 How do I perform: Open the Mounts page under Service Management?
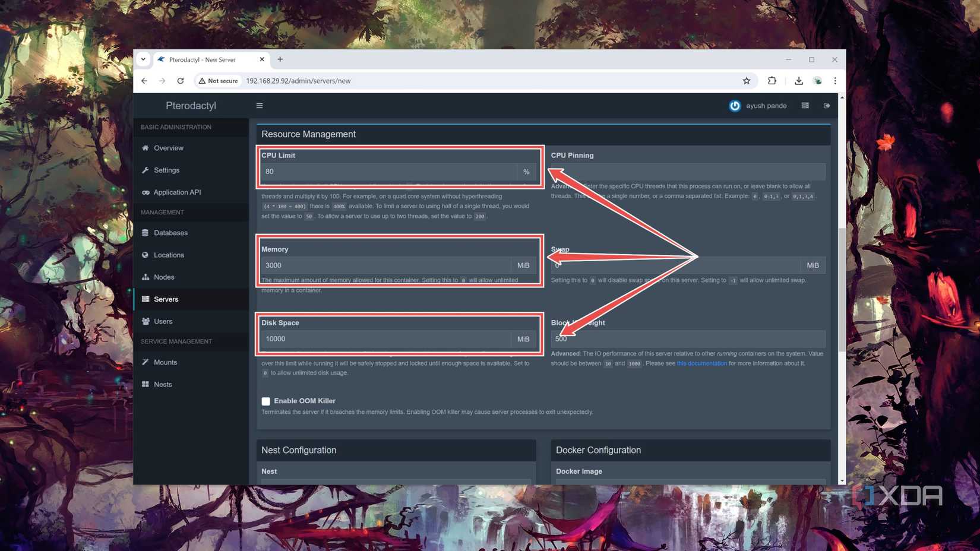(165, 362)
